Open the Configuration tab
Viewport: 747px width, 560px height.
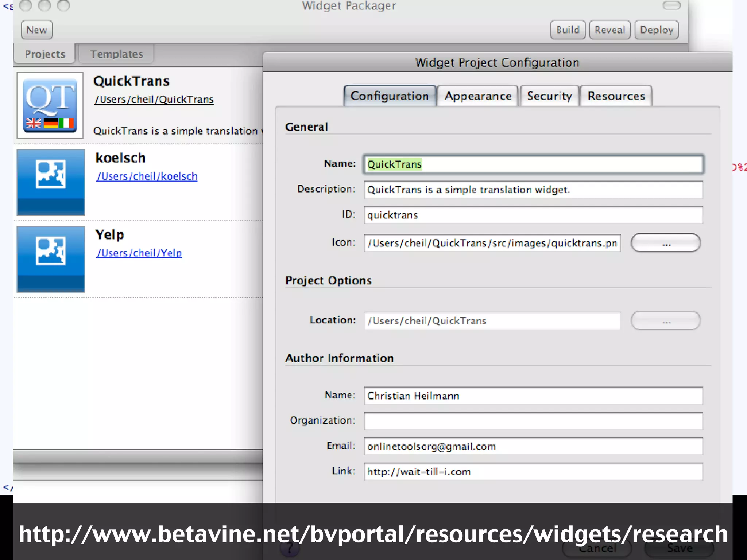pos(390,96)
